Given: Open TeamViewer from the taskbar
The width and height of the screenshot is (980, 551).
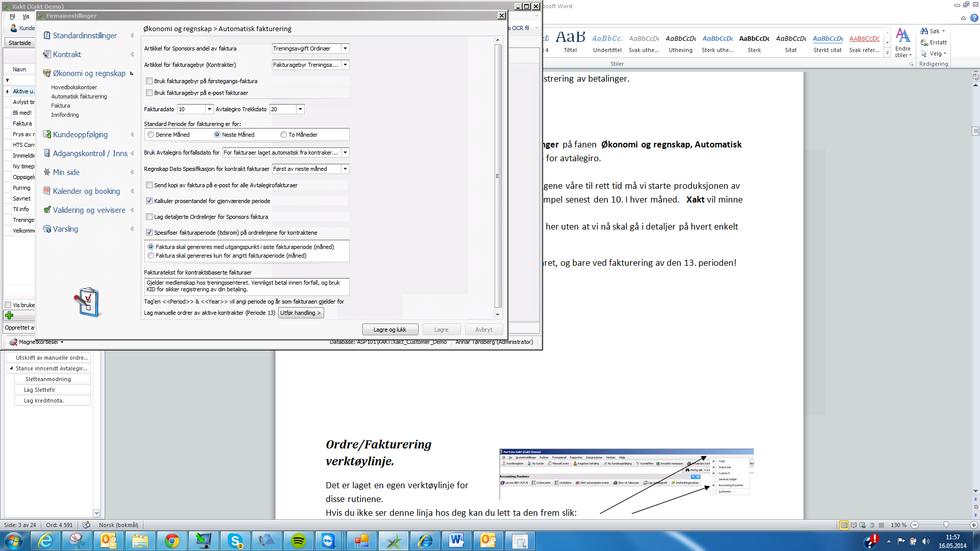Looking at the screenshot, I should tap(328, 541).
